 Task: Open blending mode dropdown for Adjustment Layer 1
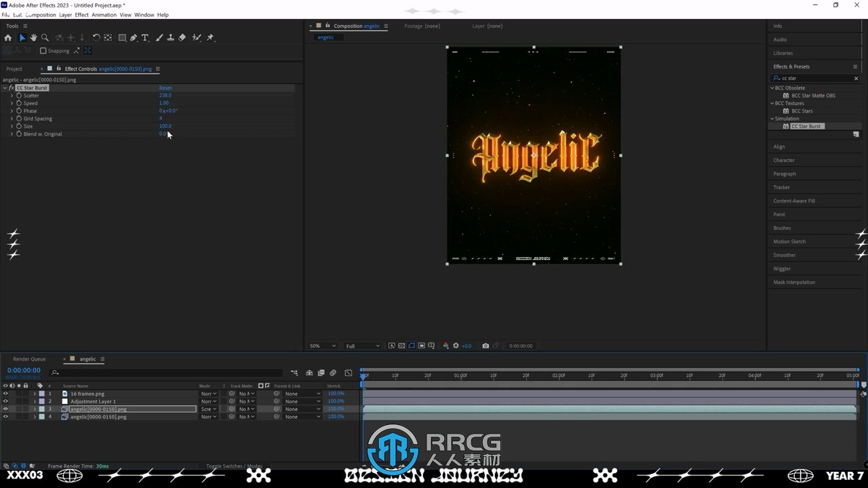tap(208, 401)
